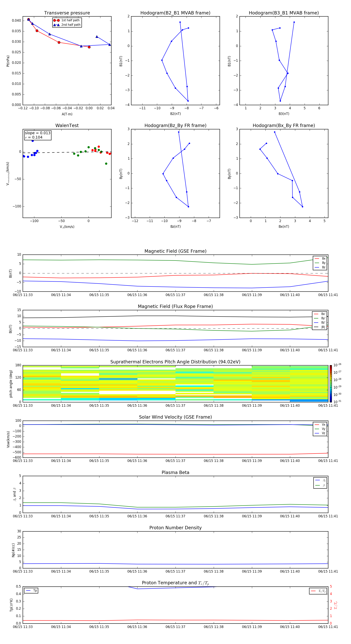The height and width of the screenshot is (644, 351).
Task: Click the 'Vx' legend entry
Action: (x=320, y=424)
